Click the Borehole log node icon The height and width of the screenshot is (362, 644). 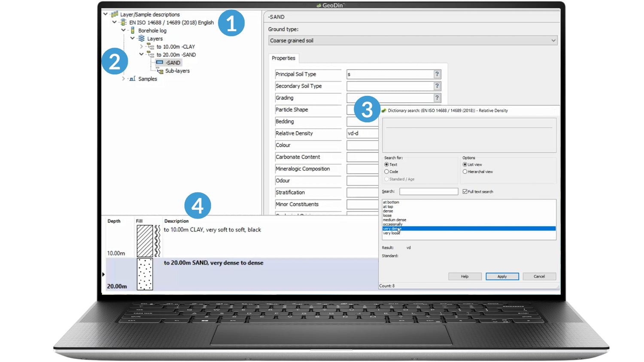coord(133,30)
